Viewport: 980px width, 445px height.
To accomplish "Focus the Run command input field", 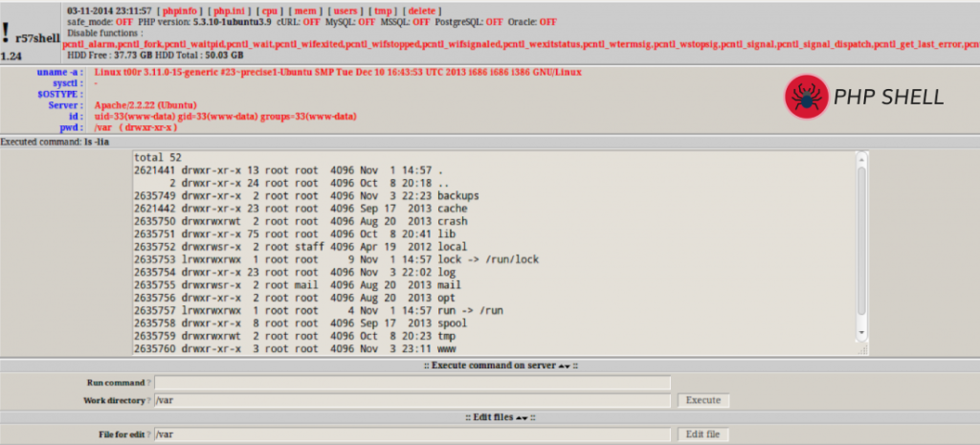I will [x=412, y=383].
